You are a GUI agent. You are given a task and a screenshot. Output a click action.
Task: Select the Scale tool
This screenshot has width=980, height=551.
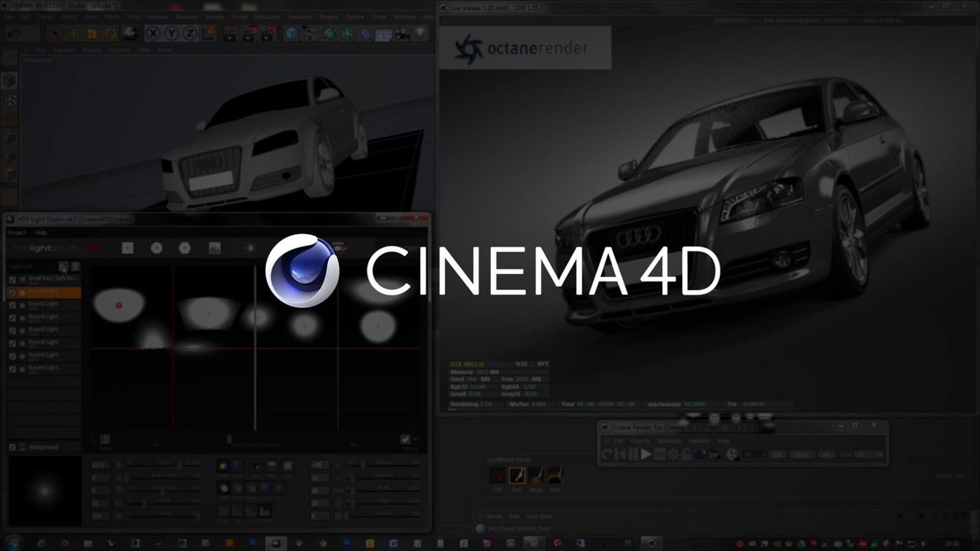pyautogui.click(x=92, y=33)
